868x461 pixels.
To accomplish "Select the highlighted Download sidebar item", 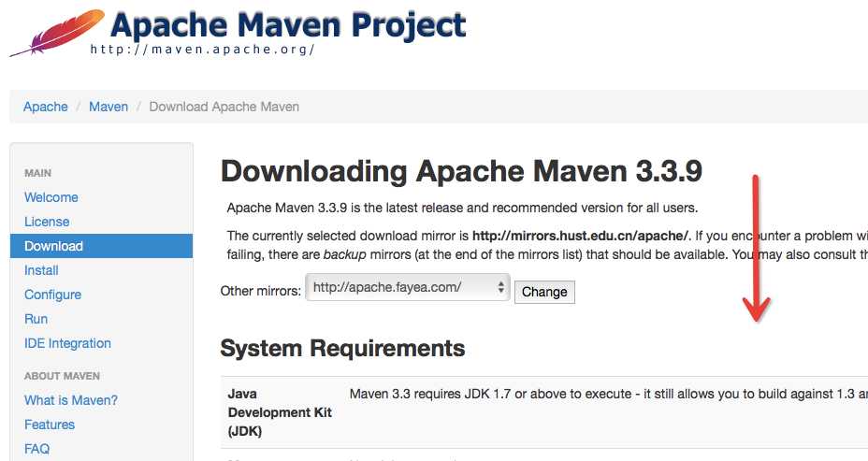I will [101, 246].
